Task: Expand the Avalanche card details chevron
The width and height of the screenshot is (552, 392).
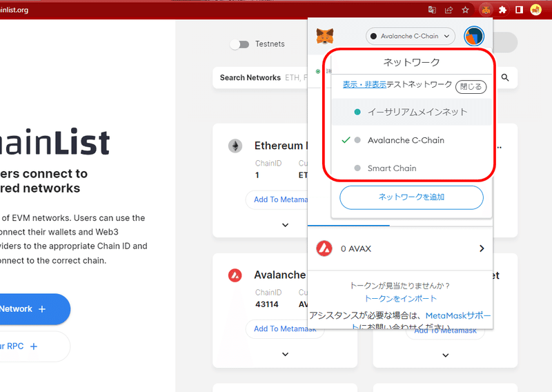Action: click(286, 354)
